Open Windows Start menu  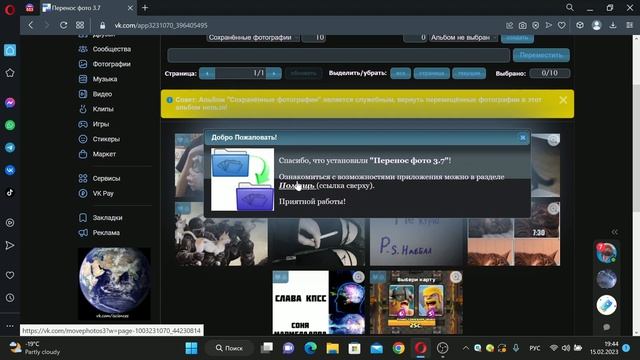(191, 348)
